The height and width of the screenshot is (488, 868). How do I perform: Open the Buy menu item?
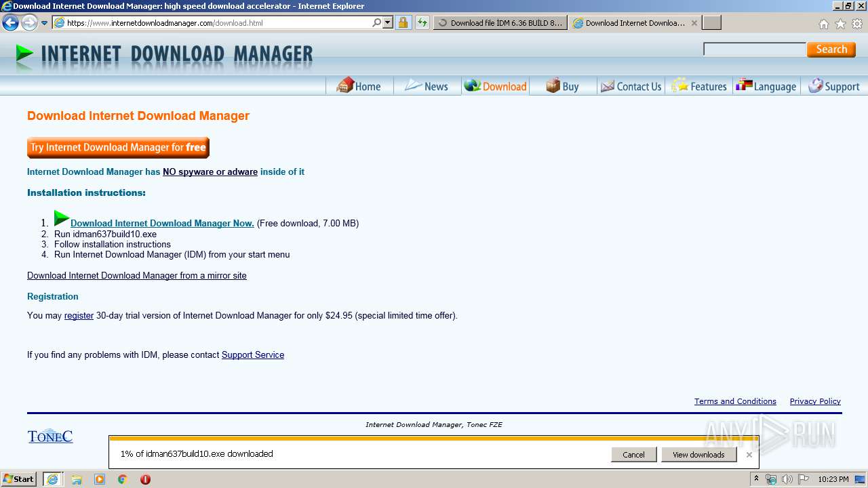click(563, 86)
